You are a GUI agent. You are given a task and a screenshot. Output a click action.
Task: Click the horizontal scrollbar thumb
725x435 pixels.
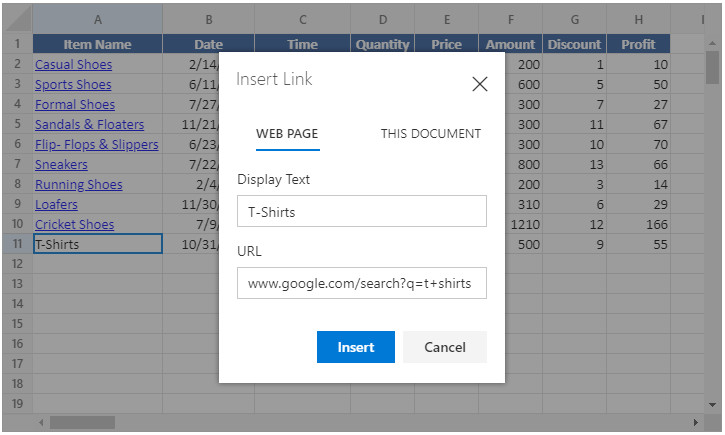[82, 423]
